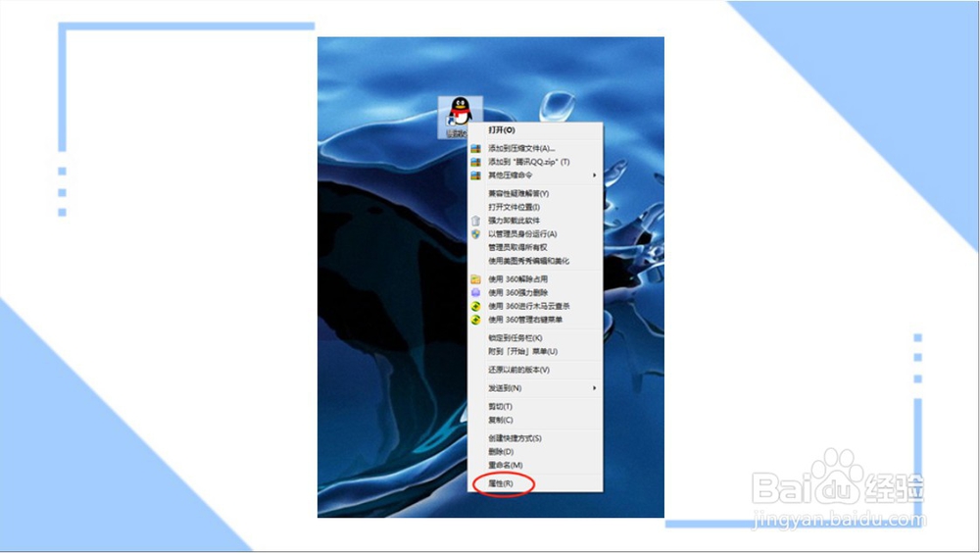Open 使用 360管理右键菜单
This screenshot has width=980, height=553.
pyautogui.click(x=536, y=320)
